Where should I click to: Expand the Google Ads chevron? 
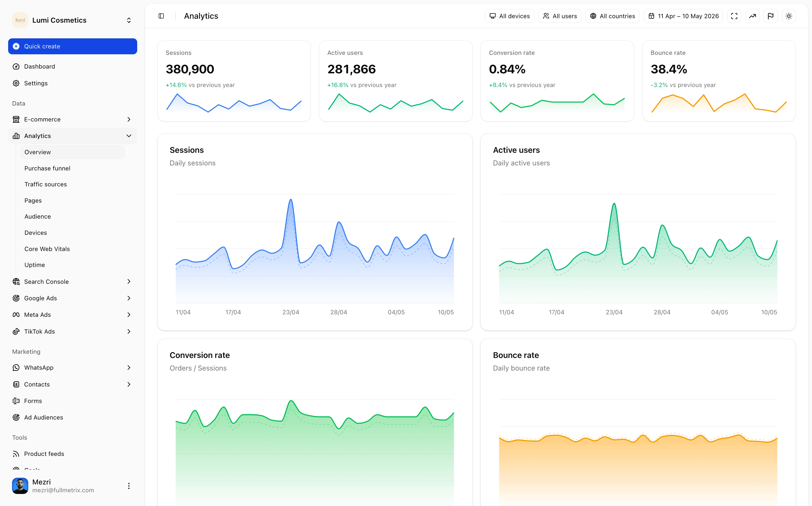[x=129, y=298]
